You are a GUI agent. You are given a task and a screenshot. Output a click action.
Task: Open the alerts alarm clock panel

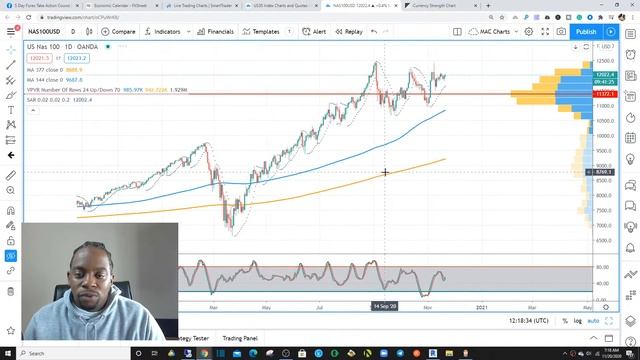click(x=631, y=54)
